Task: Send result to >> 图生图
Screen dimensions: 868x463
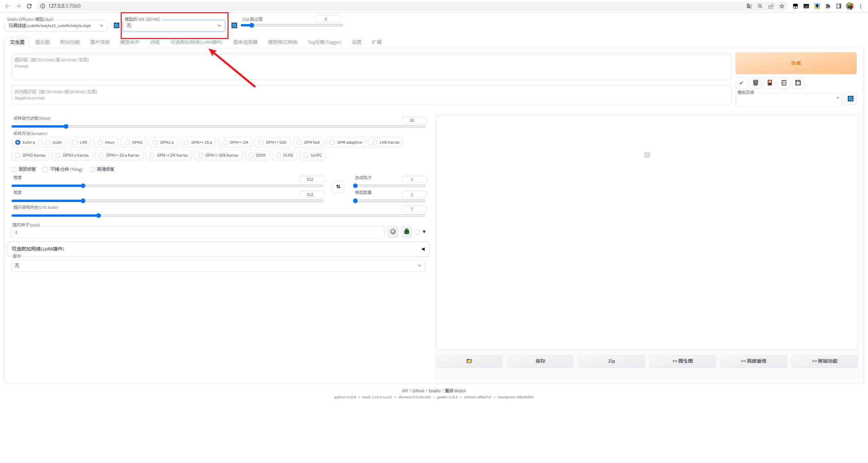Action: tap(683, 361)
